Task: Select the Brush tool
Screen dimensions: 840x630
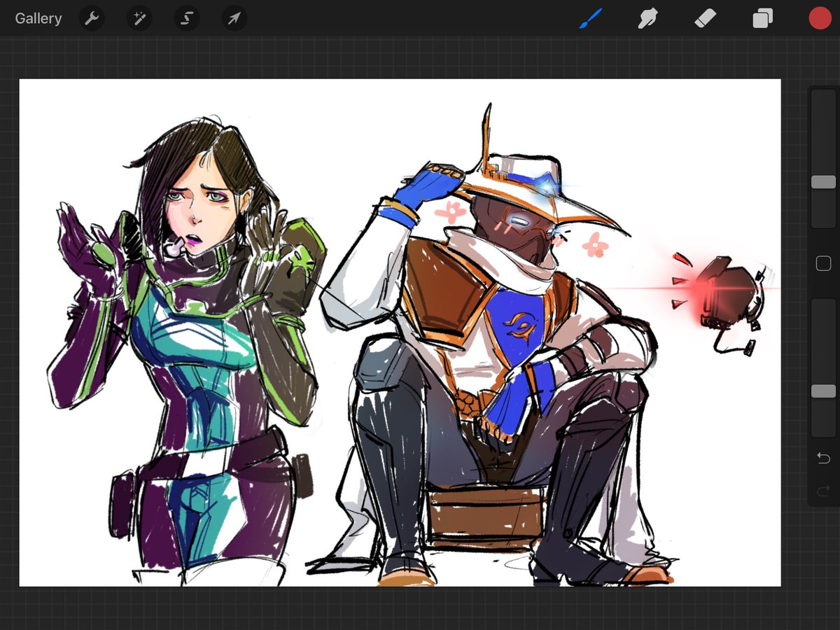Action: tap(591, 18)
